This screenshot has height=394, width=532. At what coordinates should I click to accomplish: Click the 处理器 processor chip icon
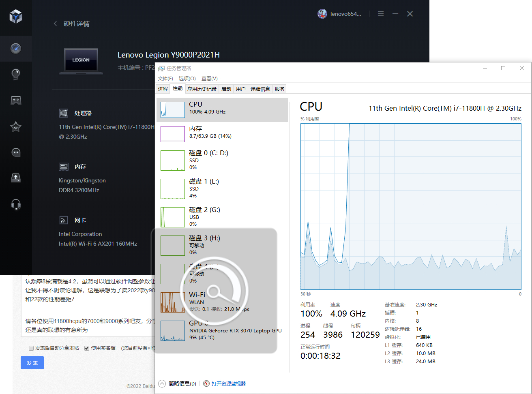click(64, 113)
